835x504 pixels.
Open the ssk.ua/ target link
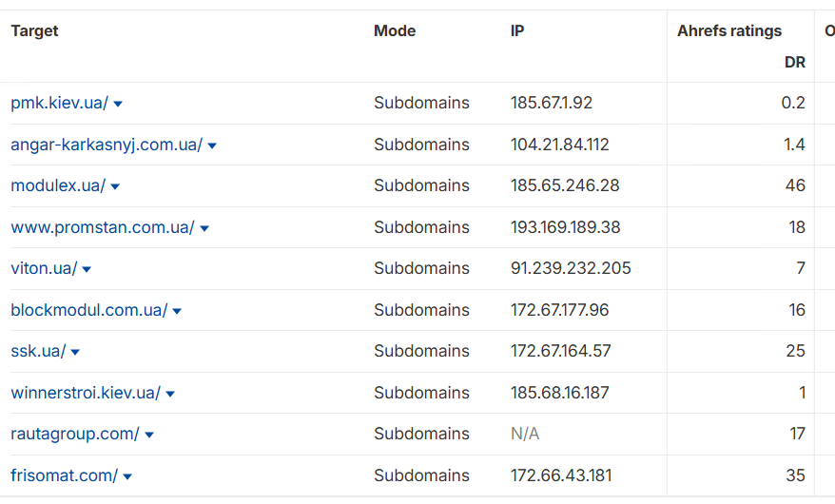tap(38, 351)
